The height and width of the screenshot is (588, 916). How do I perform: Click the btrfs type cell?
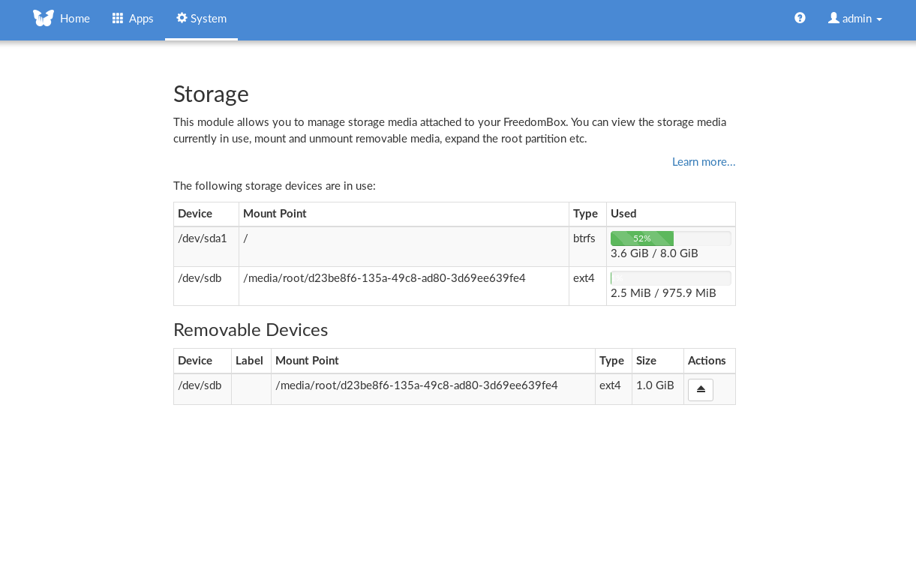pos(584,238)
